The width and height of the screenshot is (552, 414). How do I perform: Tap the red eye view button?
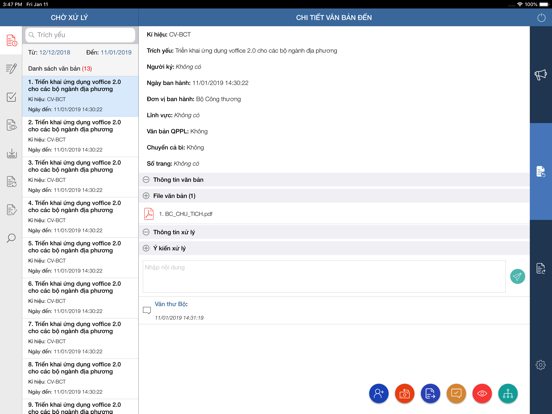(482, 393)
